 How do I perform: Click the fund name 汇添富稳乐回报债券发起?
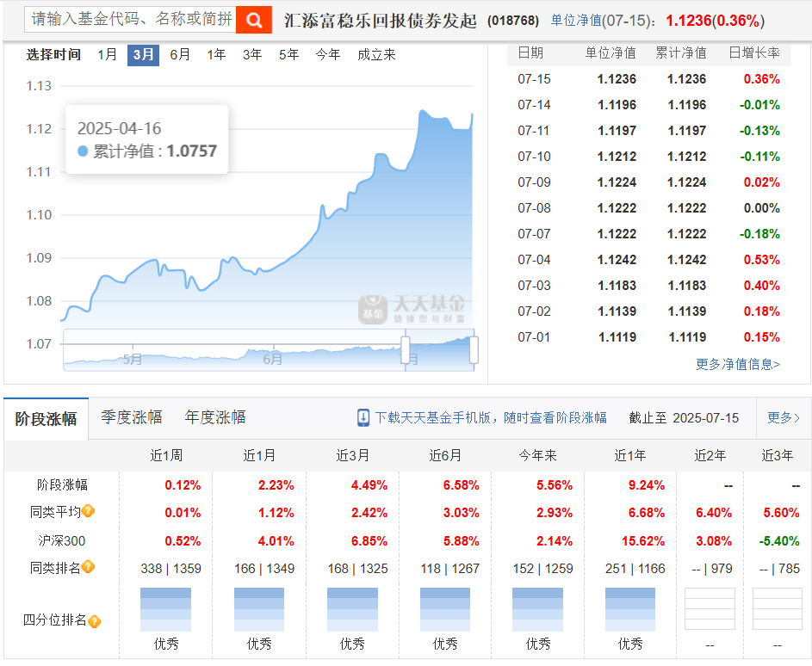(380, 20)
